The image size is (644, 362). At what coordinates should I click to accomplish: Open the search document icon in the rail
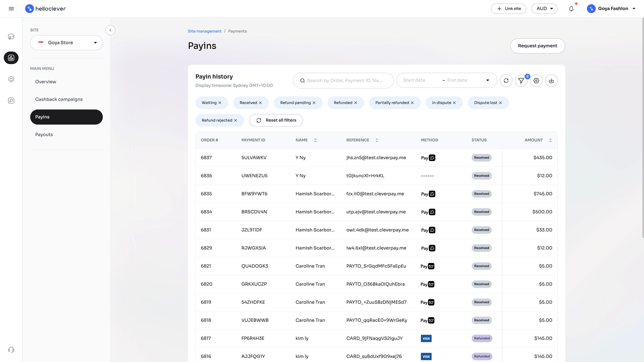(11, 100)
